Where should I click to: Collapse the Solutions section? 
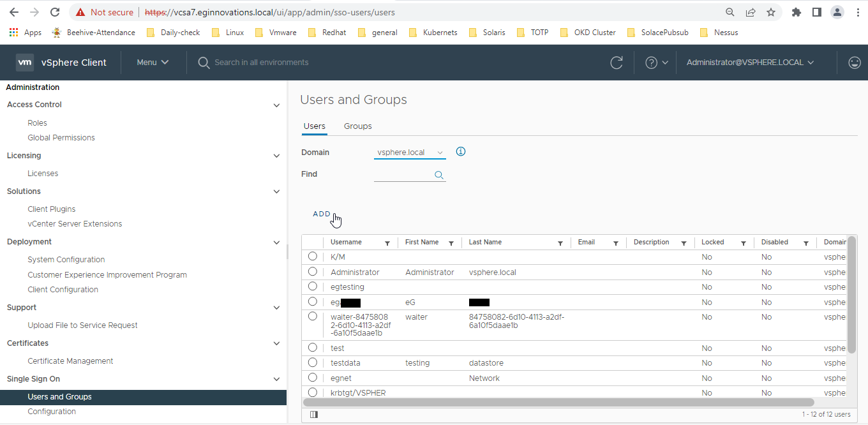pyautogui.click(x=276, y=192)
